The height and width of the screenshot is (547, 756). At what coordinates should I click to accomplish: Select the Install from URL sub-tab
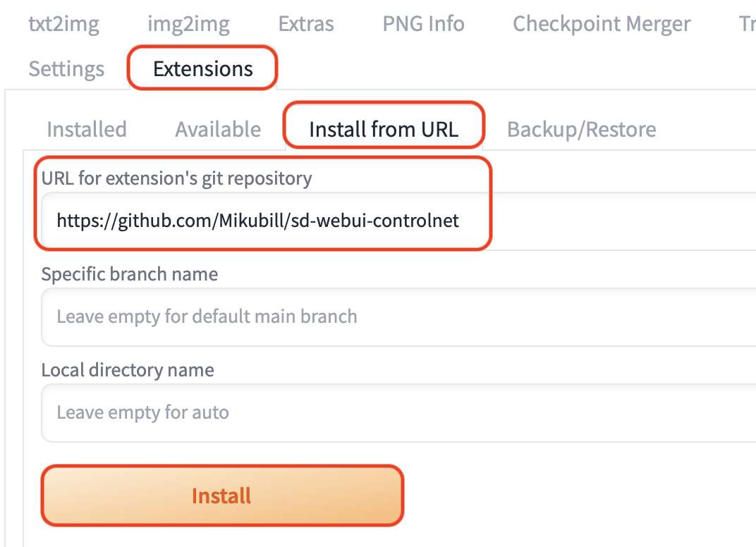(x=384, y=130)
